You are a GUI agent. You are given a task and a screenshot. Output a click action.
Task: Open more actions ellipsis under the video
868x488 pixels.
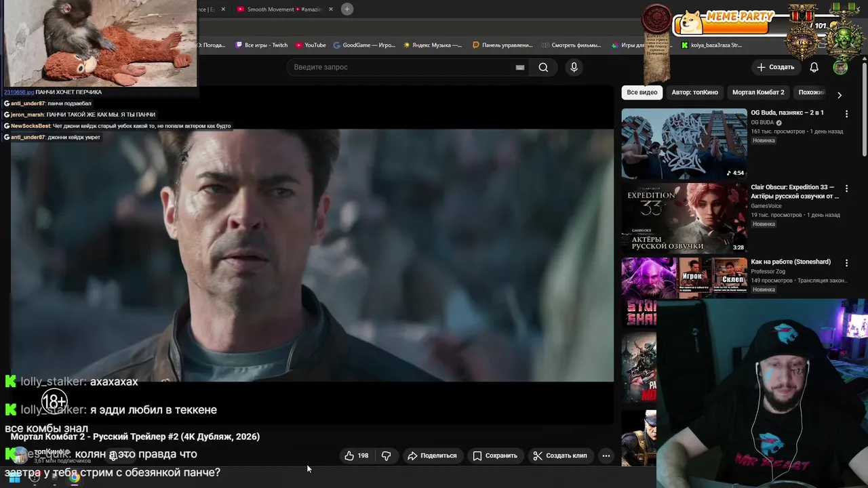(606, 455)
